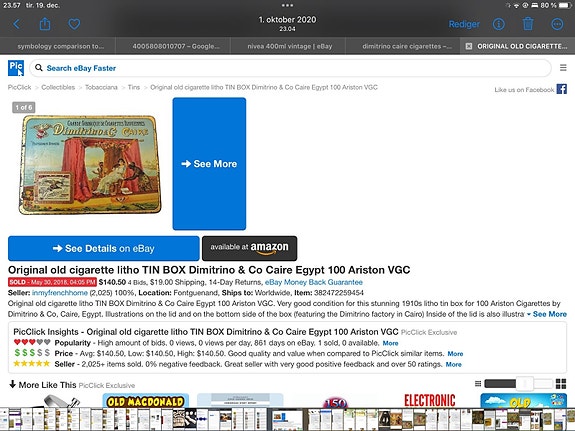
Task: Click the search magnifier icon
Action: [39, 68]
